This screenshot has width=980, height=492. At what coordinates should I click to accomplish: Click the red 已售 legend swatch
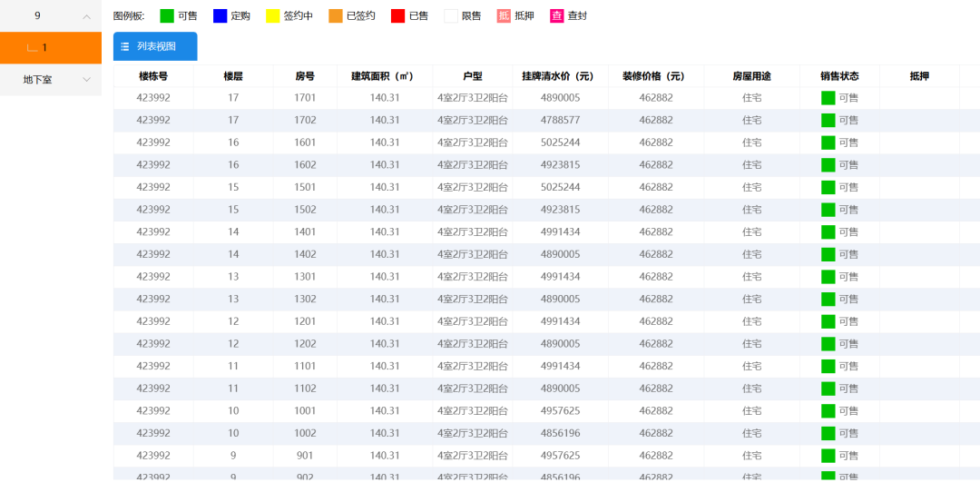click(x=397, y=16)
